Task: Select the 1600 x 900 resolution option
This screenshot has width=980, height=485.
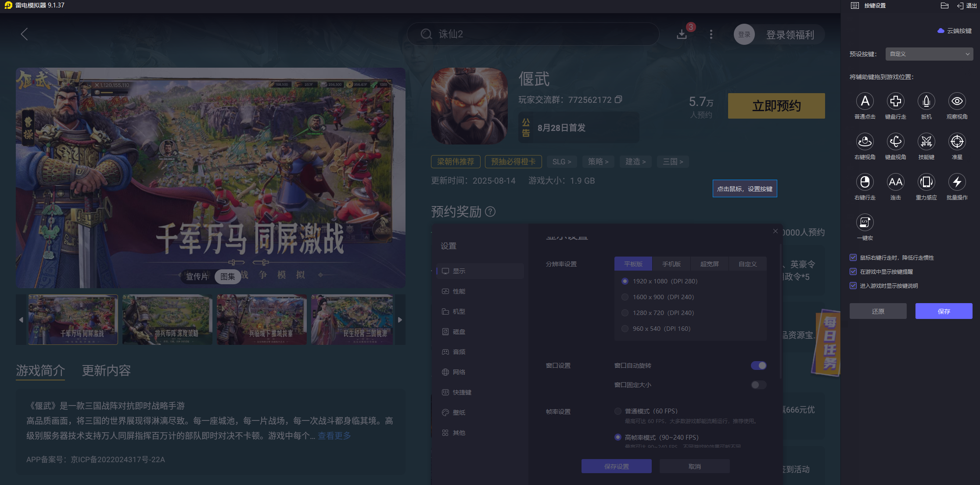Action: click(x=625, y=297)
